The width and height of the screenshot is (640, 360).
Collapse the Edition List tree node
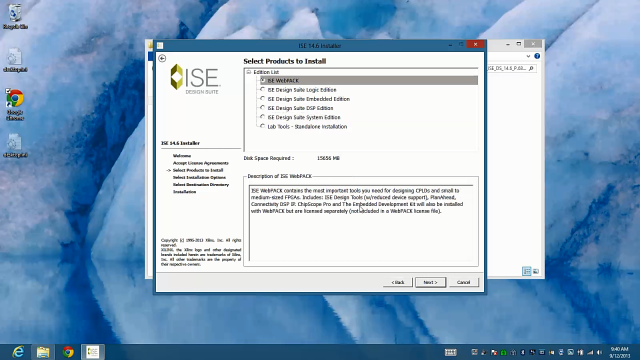click(x=249, y=72)
